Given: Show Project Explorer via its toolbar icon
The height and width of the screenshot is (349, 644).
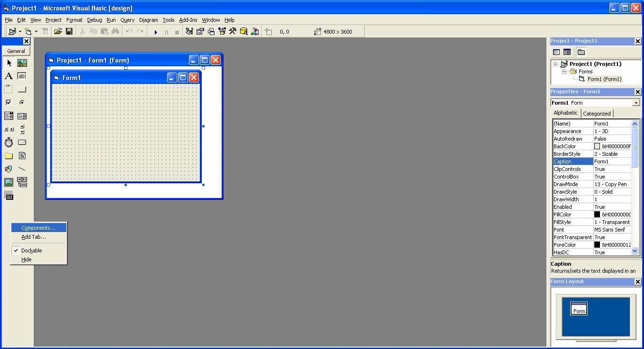Looking at the screenshot, I should click(x=189, y=32).
